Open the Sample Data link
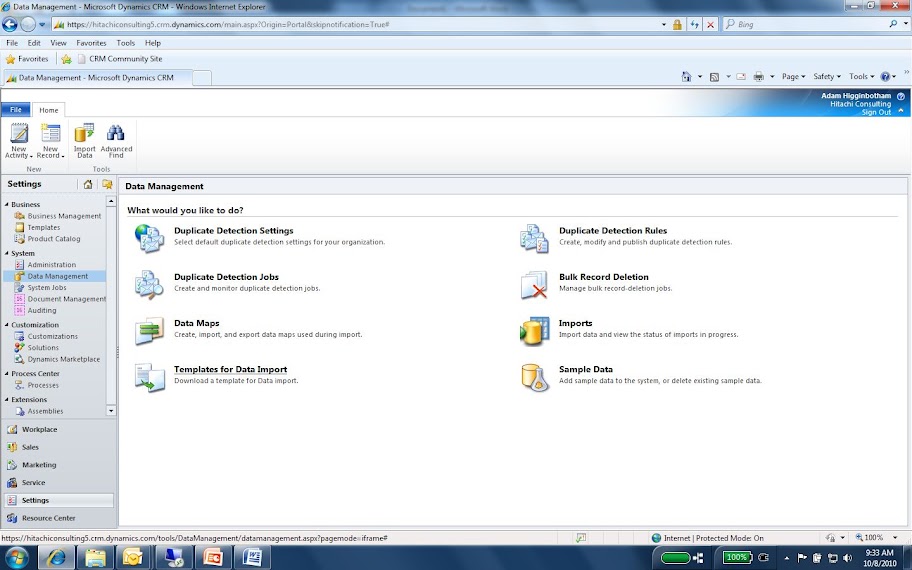 point(586,369)
